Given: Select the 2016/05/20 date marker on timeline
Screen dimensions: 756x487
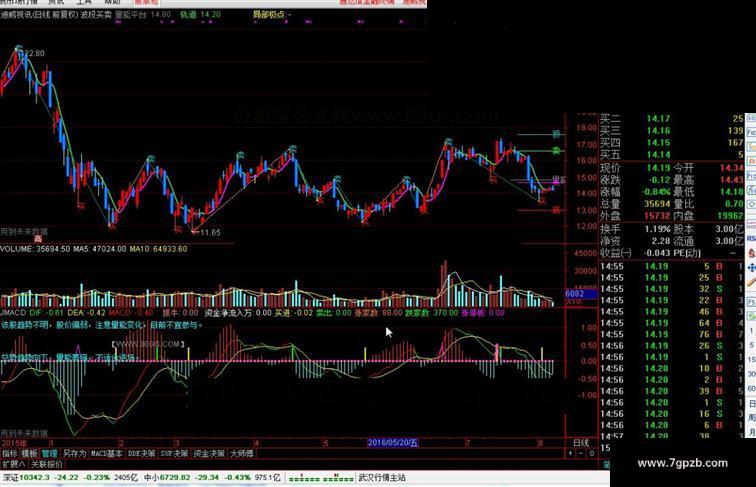Looking at the screenshot, I should click(x=392, y=443).
